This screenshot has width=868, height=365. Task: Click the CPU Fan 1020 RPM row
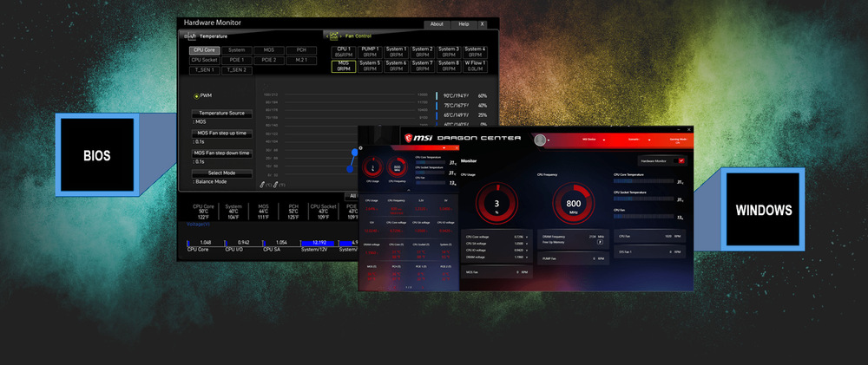coord(649,236)
